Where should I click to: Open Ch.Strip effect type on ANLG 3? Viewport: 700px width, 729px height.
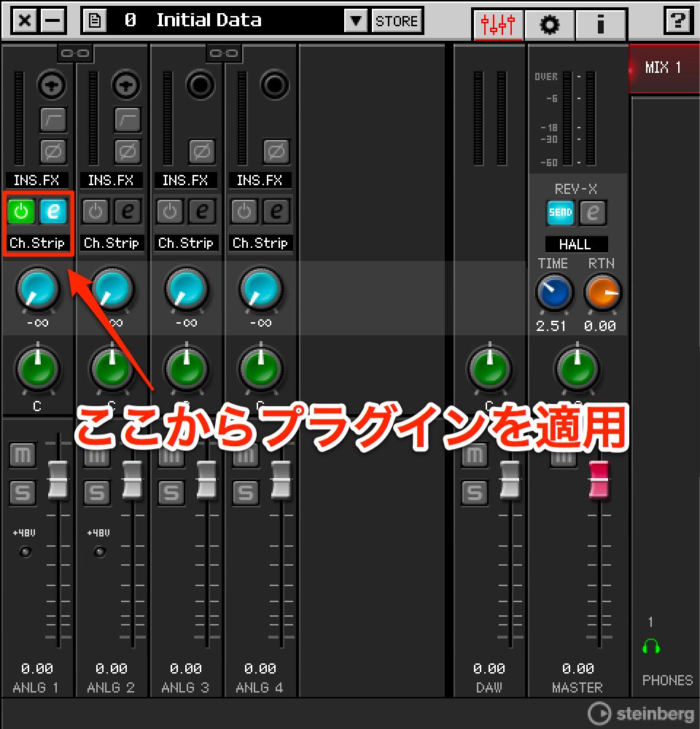pyautogui.click(x=186, y=243)
